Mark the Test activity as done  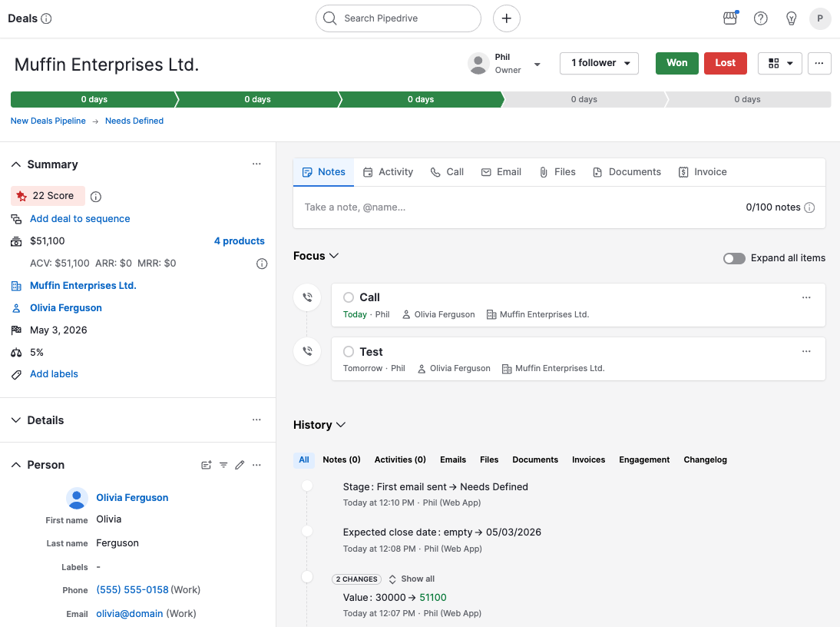[x=349, y=352]
